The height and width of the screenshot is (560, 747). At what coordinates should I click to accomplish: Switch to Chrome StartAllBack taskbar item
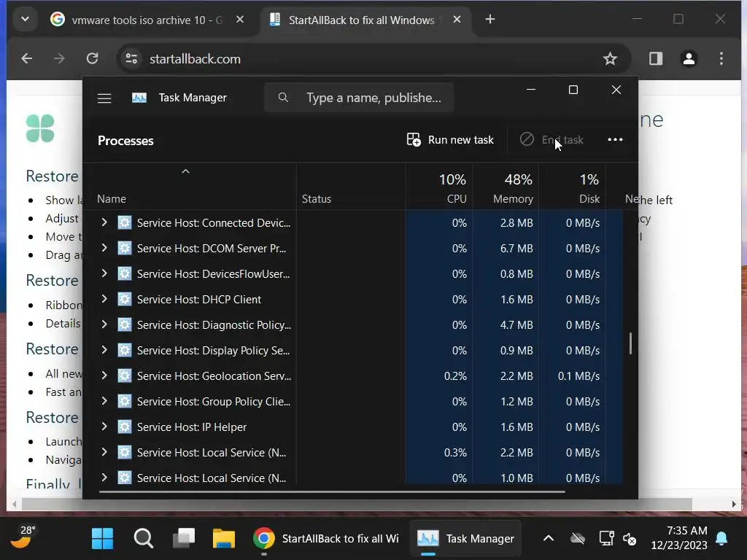coord(326,539)
